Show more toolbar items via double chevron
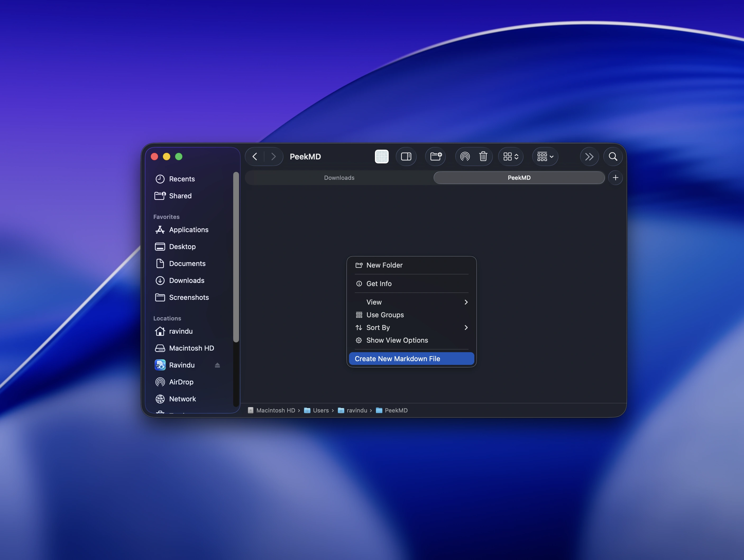 pyautogui.click(x=589, y=157)
